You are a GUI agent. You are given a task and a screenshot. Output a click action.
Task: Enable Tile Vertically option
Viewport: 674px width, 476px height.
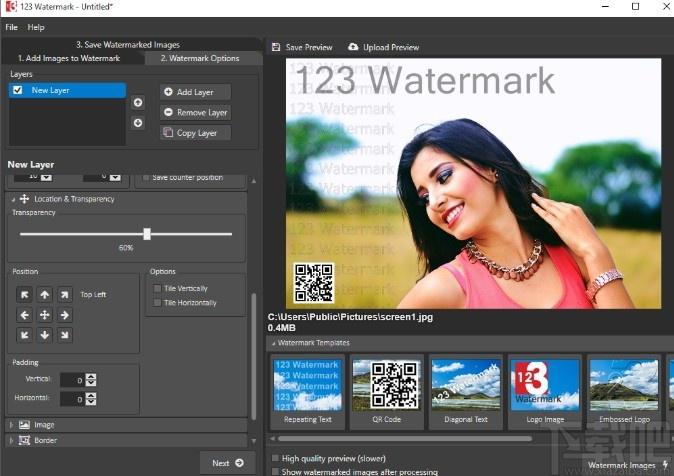coord(157,288)
